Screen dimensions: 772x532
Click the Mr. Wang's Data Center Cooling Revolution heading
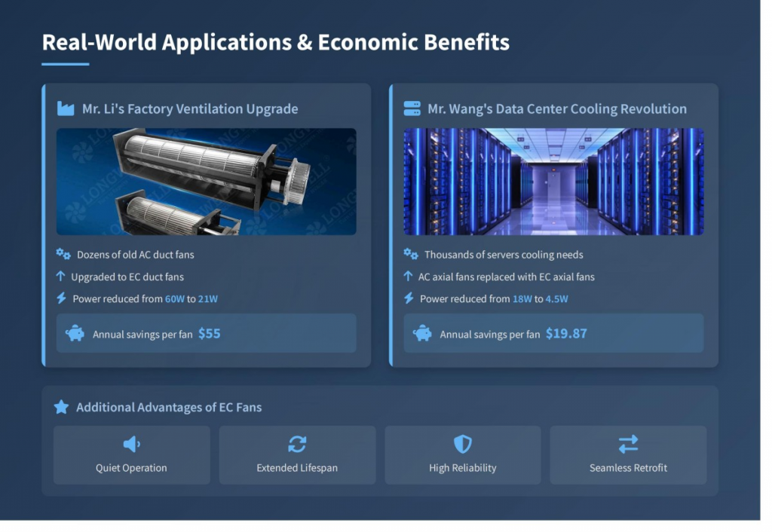556,109
